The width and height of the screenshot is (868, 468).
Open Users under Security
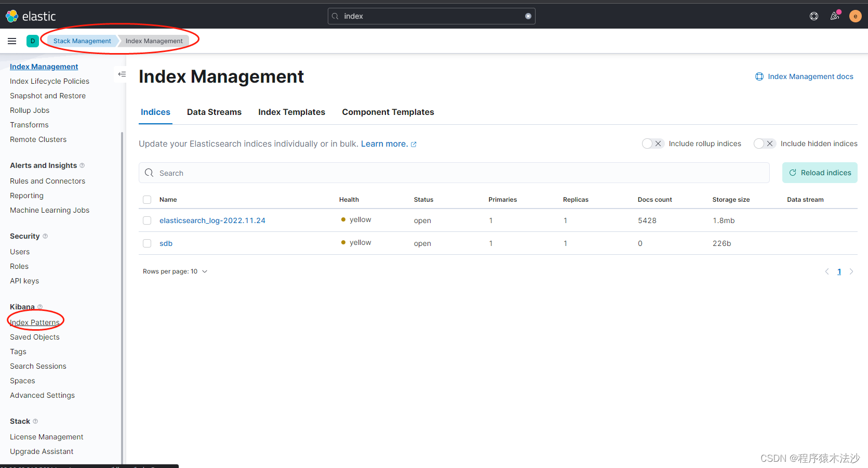click(x=20, y=252)
